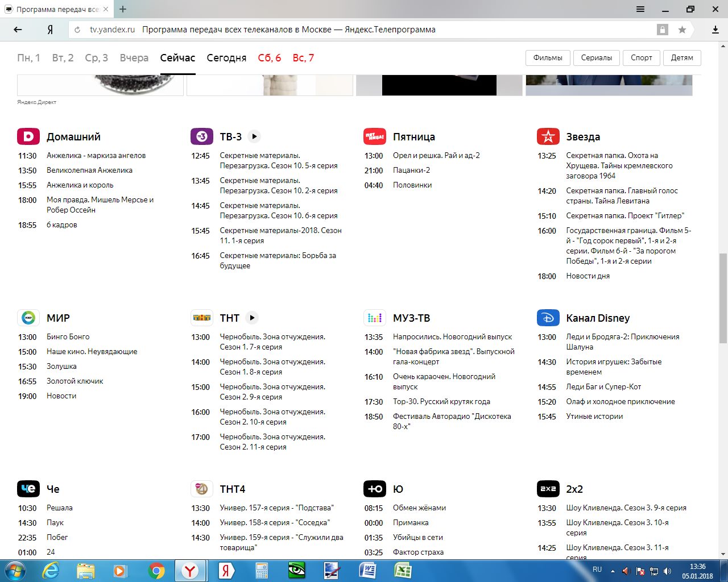Open Microsoft Excel from taskbar
The width and height of the screenshot is (728, 582).
click(x=403, y=571)
